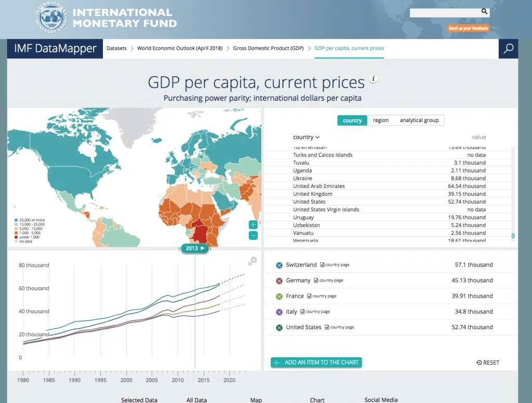The height and width of the screenshot is (403, 532).
Task: Send feedback via the orange button
Action: click(x=468, y=28)
